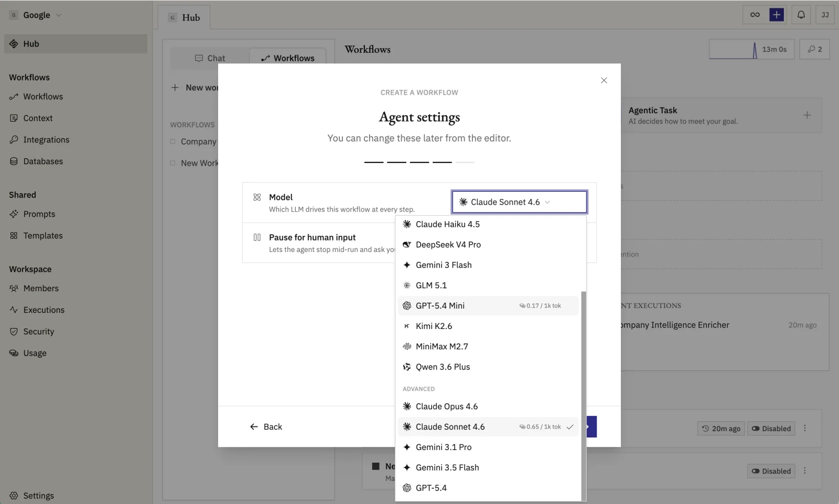The image size is (839, 504).
Task: Open Prompts under Shared
Action: [x=76, y=214]
